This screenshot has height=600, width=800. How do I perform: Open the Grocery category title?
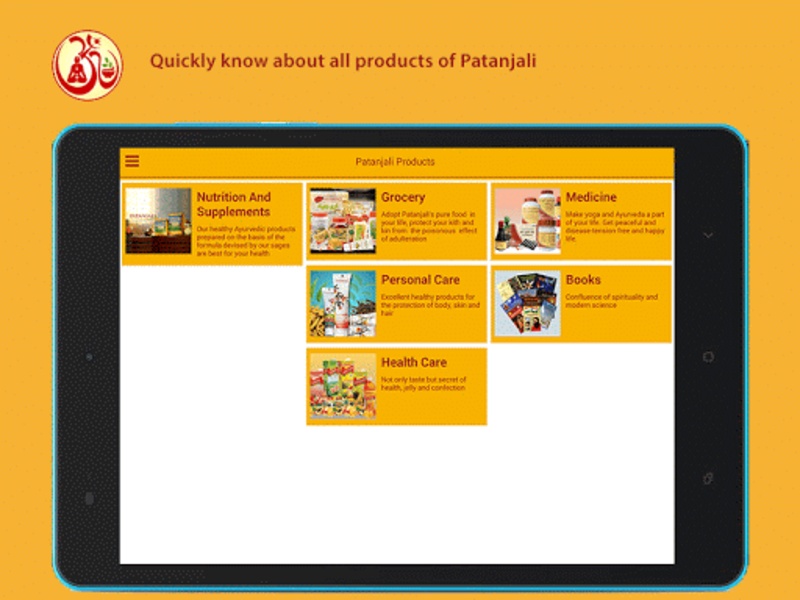403,197
